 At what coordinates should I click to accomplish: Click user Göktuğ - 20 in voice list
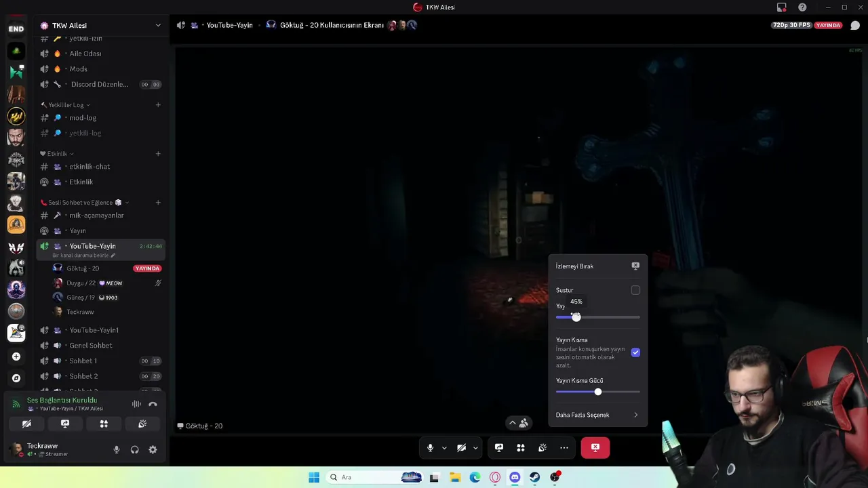click(107, 268)
